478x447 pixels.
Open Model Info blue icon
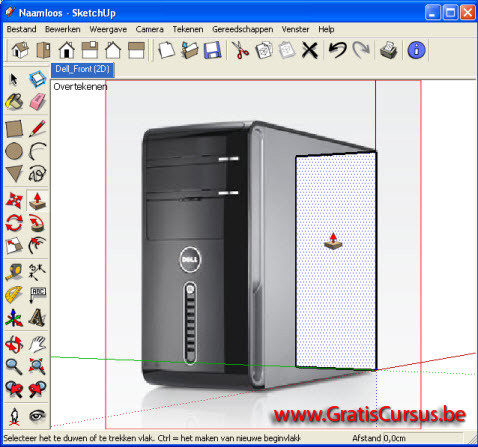[x=417, y=50]
